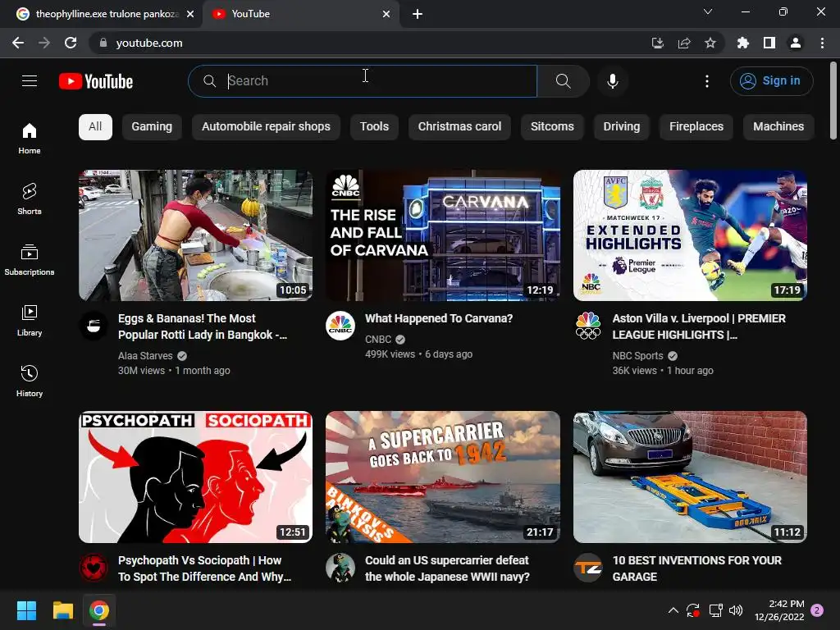The image size is (840, 630).
Task: Select the Fireplaces filter chip
Action: [696, 126]
